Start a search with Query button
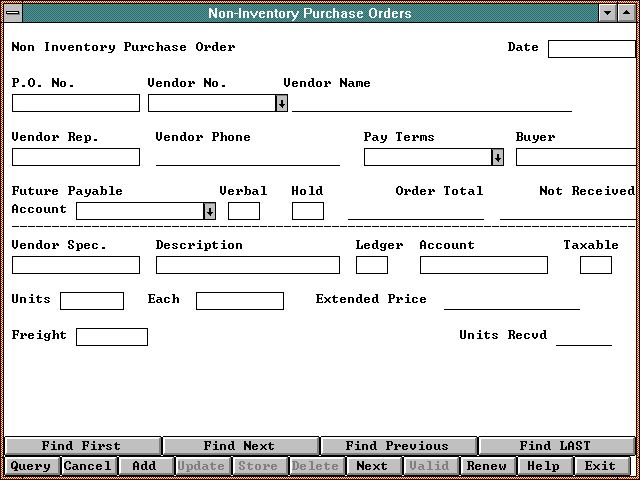Viewport: 640px width, 480px height. pyautogui.click(x=30, y=466)
